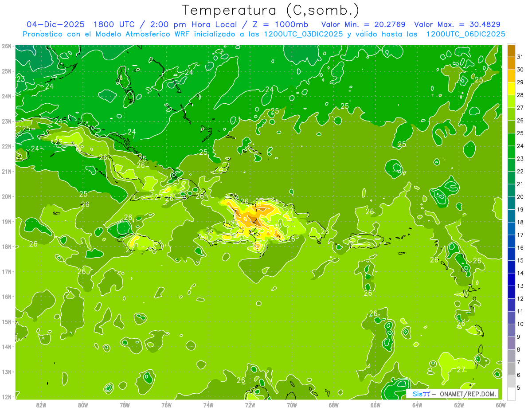
Task: Click the olive-green swatch between 25 and 26
Action: [x=511, y=127]
